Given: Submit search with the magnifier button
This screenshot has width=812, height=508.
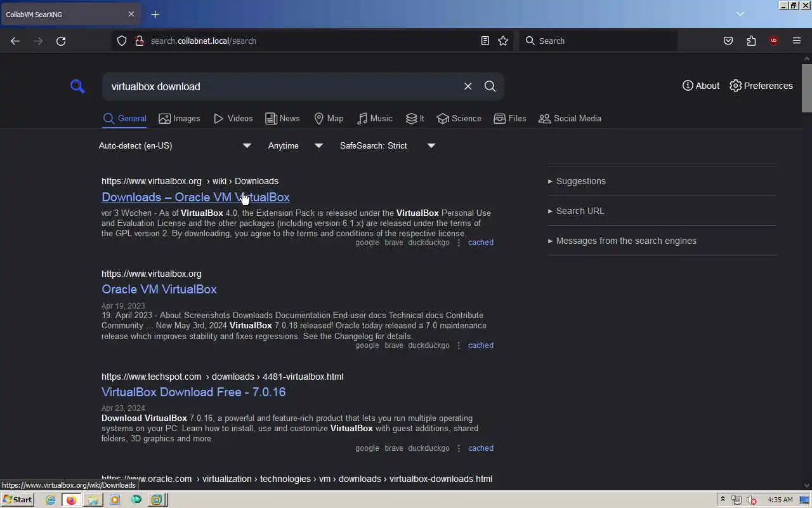Looking at the screenshot, I should coord(490,86).
